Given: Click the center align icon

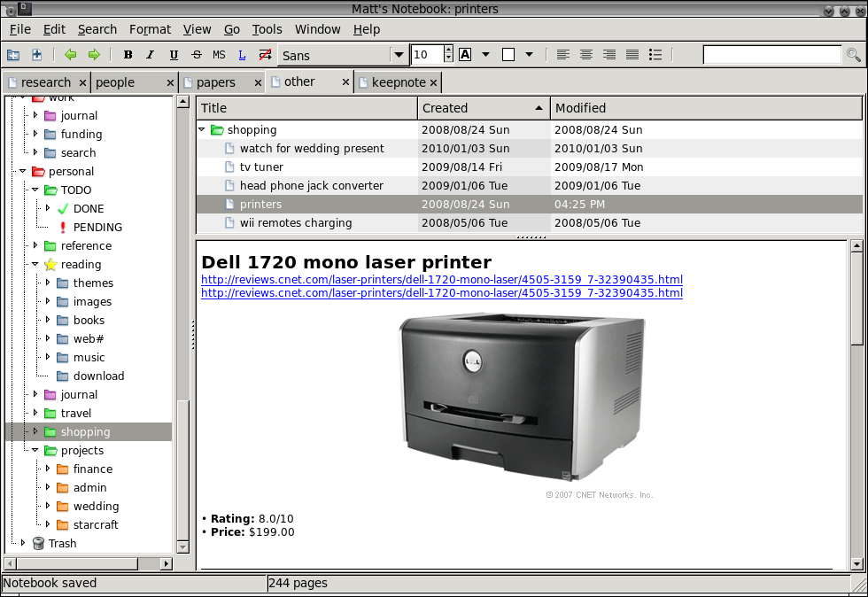Looking at the screenshot, I should click(x=586, y=55).
